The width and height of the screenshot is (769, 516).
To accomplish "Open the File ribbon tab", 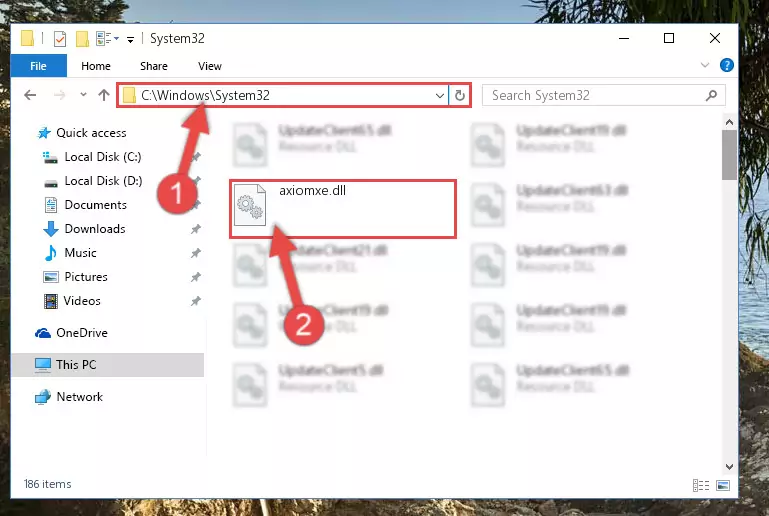I will tap(38, 66).
